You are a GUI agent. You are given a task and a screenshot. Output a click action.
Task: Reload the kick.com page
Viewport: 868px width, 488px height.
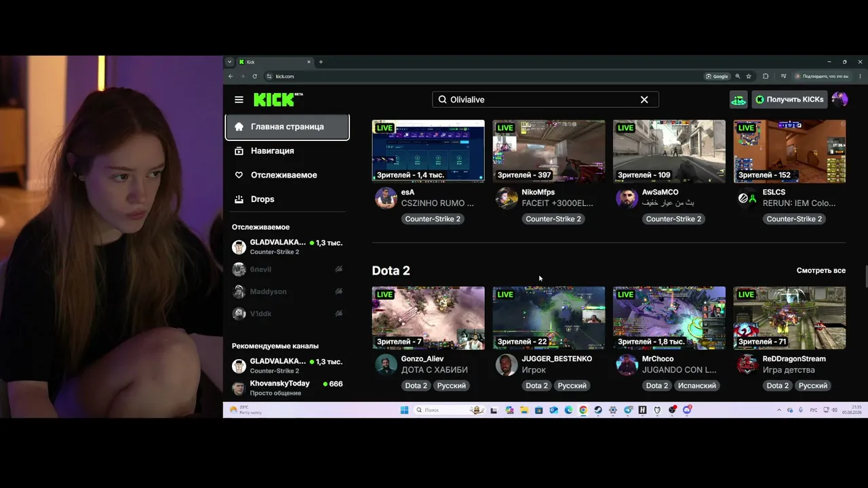click(x=254, y=76)
